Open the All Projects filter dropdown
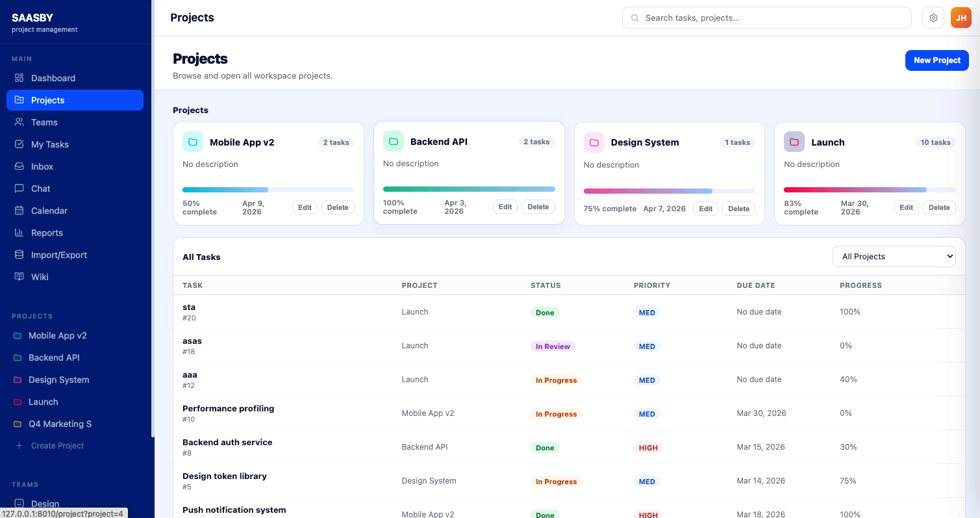The image size is (980, 518). [894, 256]
